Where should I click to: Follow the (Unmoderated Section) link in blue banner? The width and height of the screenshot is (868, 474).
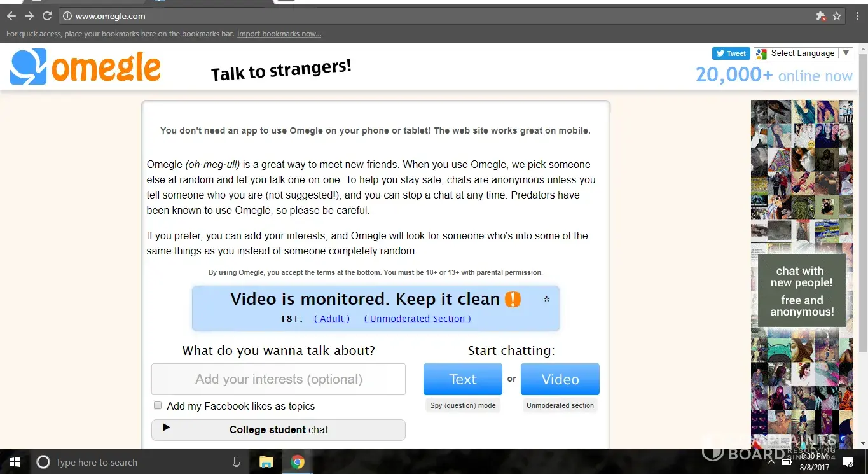click(417, 319)
